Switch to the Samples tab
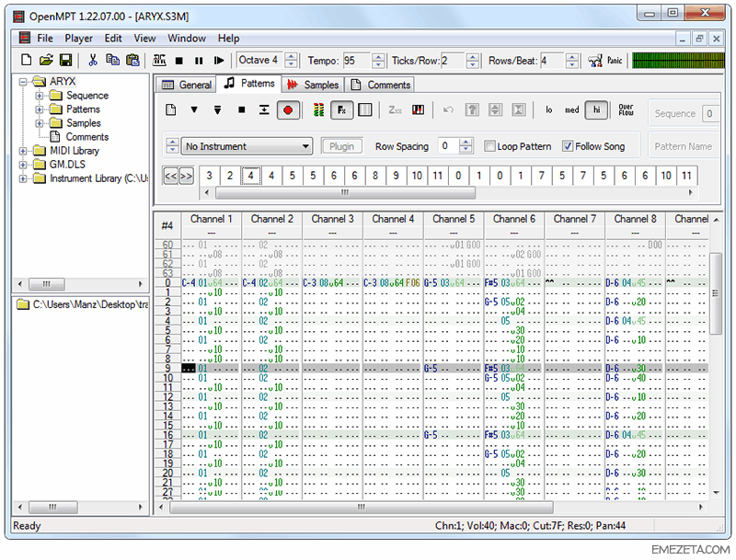The height and width of the screenshot is (560, 736). [313, 85]
